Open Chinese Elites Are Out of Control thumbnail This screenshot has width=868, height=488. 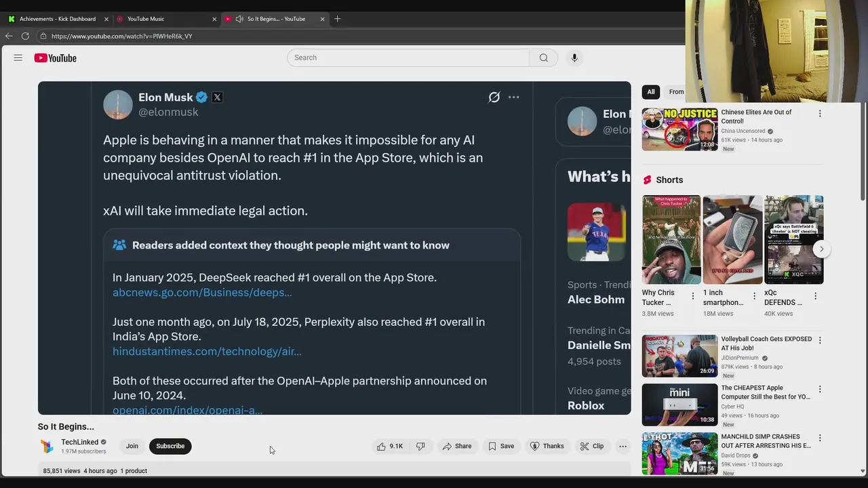click(x=679, y=129)
